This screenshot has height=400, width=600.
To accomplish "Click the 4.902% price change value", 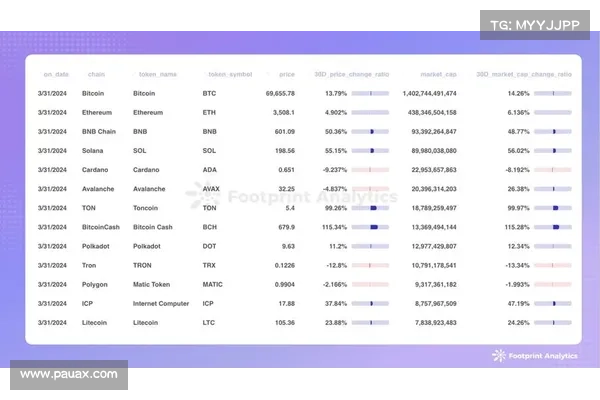I will pos(336,113).
